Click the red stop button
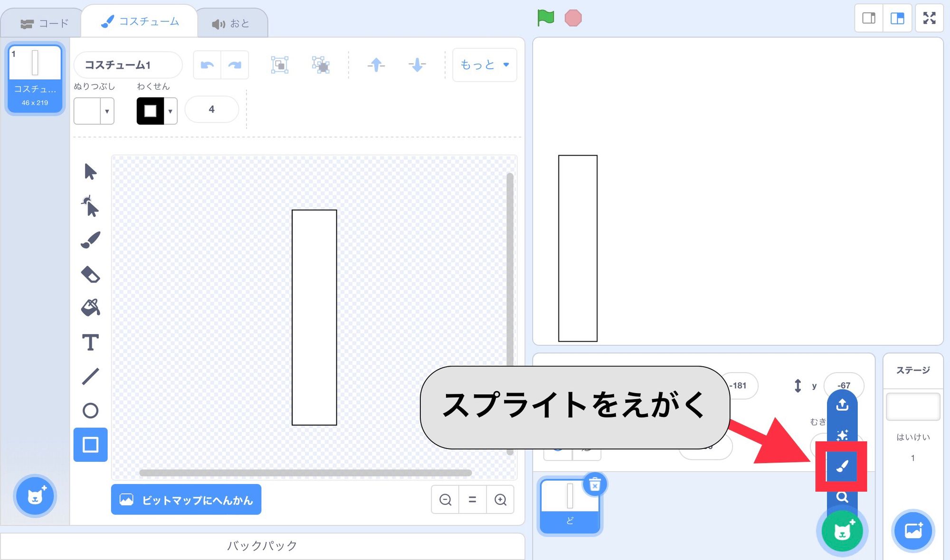 (573, 18)
